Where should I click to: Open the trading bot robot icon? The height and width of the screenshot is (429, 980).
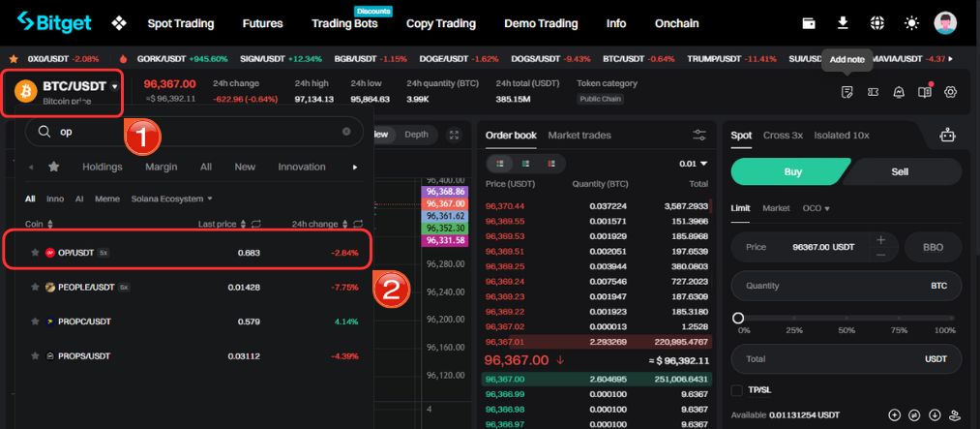947,135
